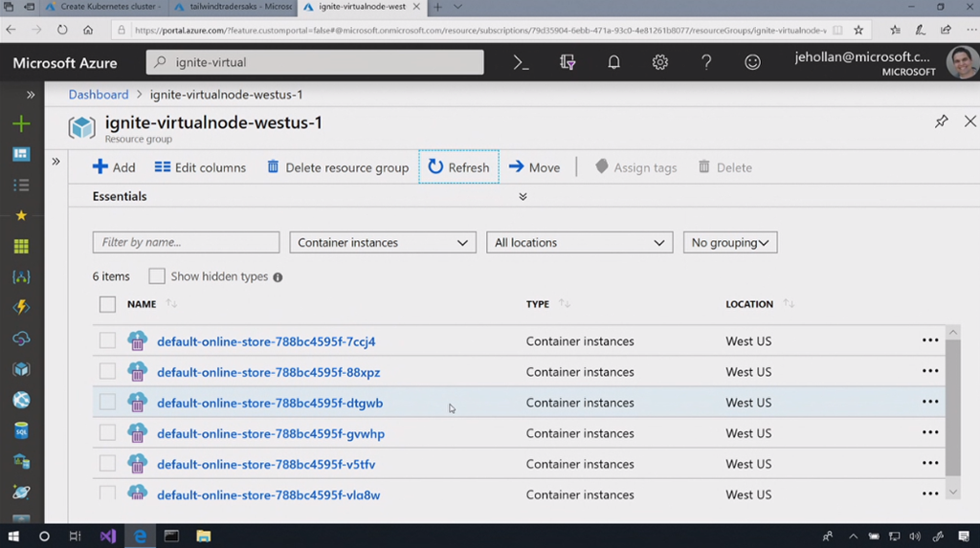Click Create a resource plus icon
This screenshot has width=980, height=548.
(x=21, y=123)
